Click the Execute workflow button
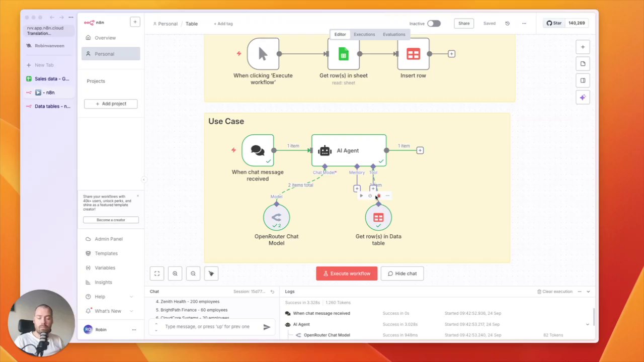Image resolution: width=644 pixels, height=362 pixels. pos(347,274)
